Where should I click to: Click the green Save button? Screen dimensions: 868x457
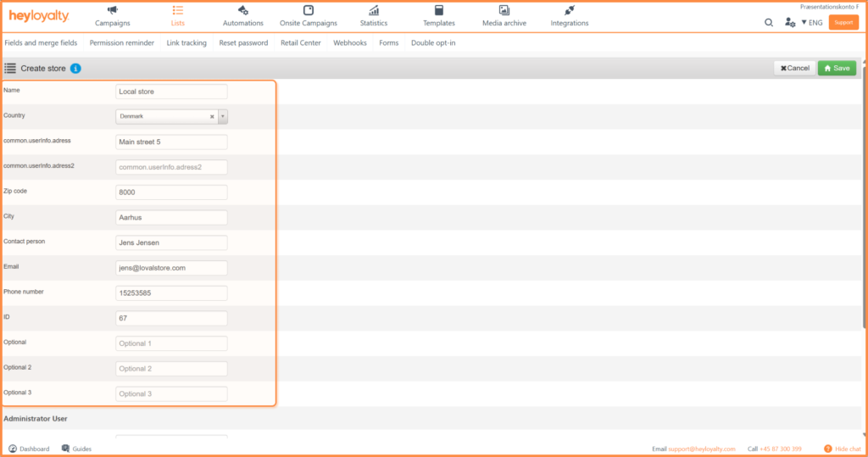[x=836, y=68]
